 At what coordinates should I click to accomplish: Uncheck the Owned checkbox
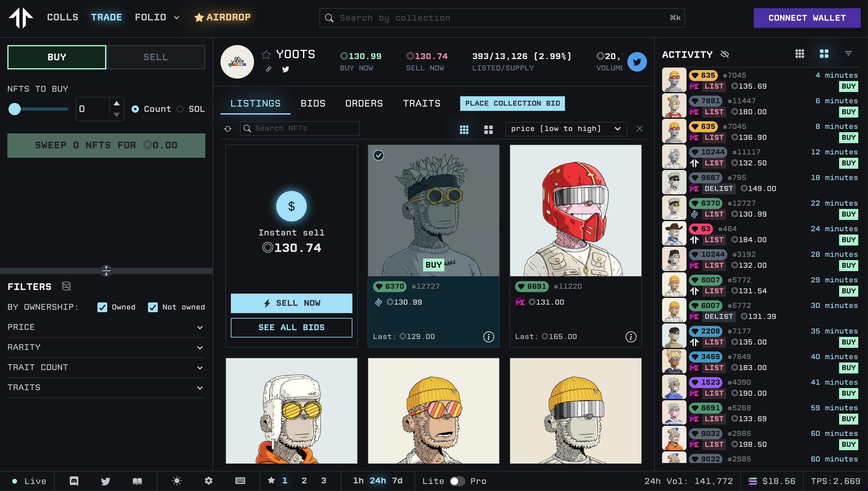pos(102,307)
